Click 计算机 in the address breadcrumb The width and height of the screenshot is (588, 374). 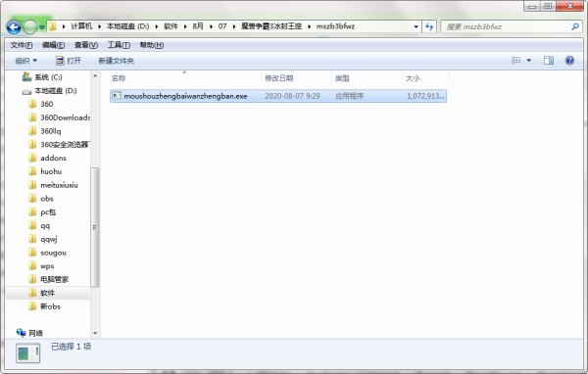click(x=81, y=26)
